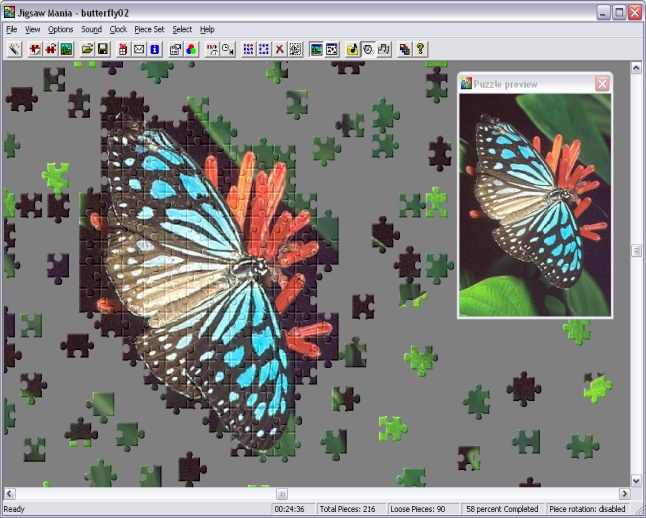Click the open folder toolbar icon
The image size is (646, 518).
click(88, 48)
